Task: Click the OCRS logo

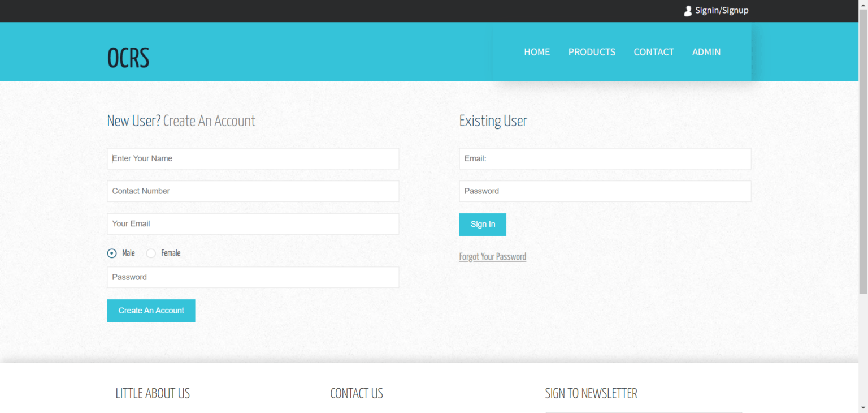Action: pyautogui.click(x=128, y=57)
